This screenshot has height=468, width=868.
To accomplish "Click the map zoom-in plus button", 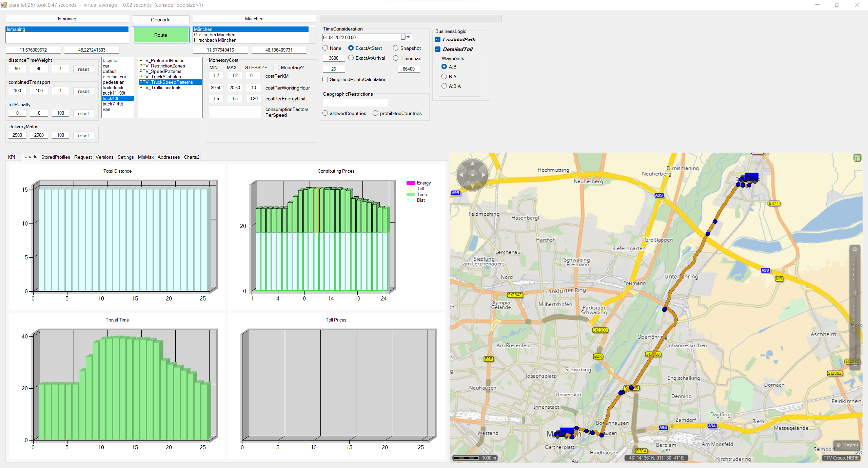I will (x=855, y=250).
